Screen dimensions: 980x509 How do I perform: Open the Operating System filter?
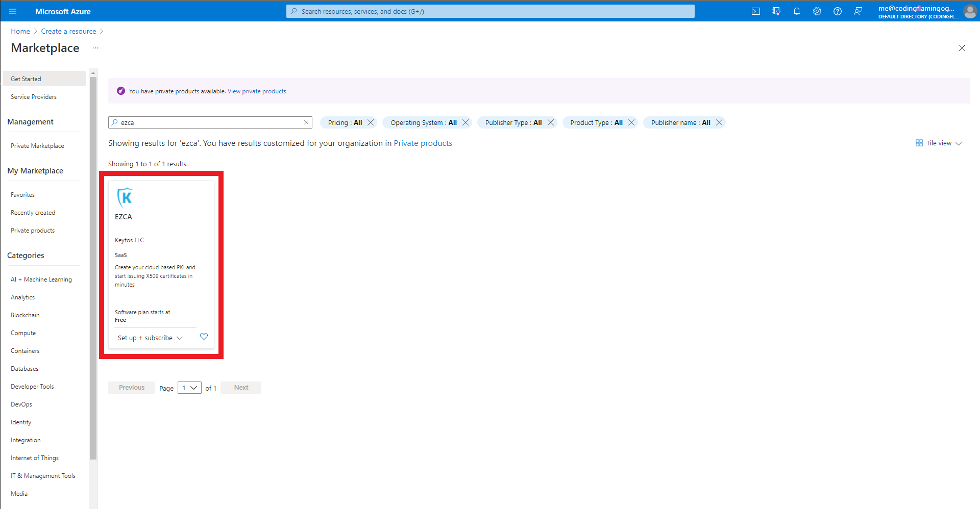pyautogui.click(x=424, y=122)
